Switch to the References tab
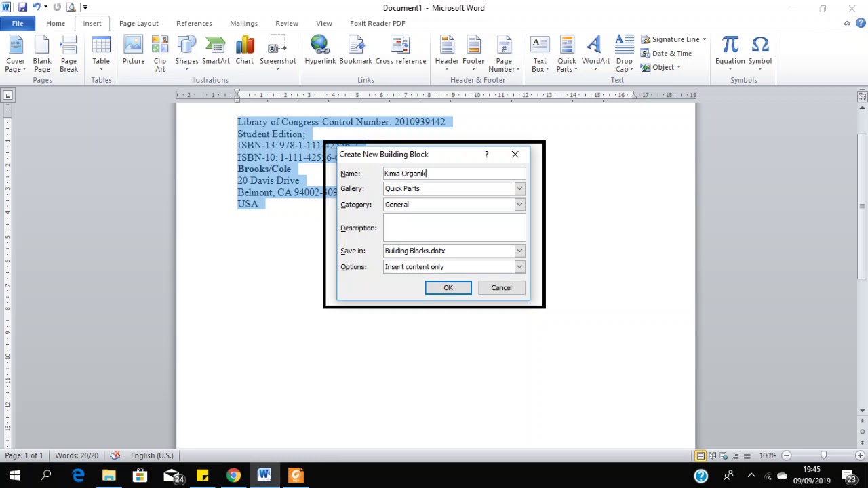This screenshot has width=868, height=488. coord(194,24)
